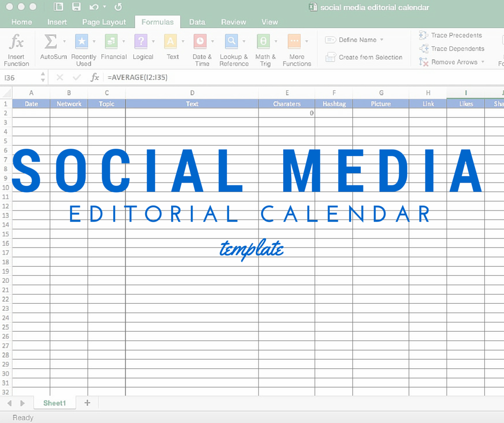Switch to the Page Layout tab
Screen dimensions: 504x423
tap(104, 22)
